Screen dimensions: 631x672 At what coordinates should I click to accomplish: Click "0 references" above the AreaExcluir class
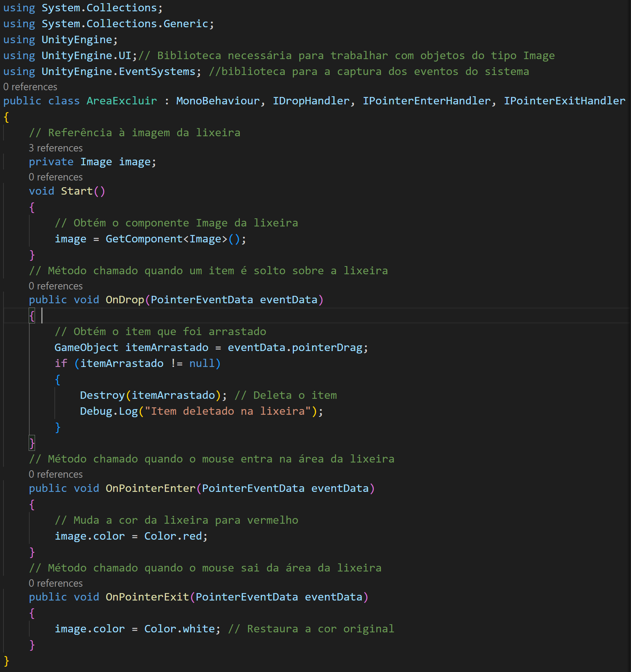[x=30, y=87]
